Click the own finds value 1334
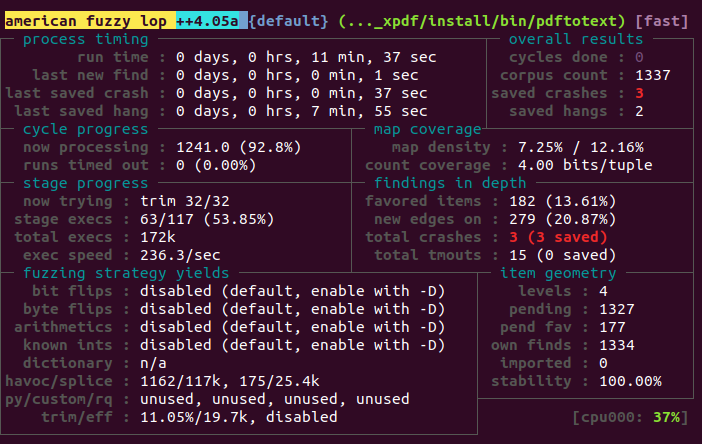Image resolution: width=702 pixels, height=444 pixels. tap(616, 345)
